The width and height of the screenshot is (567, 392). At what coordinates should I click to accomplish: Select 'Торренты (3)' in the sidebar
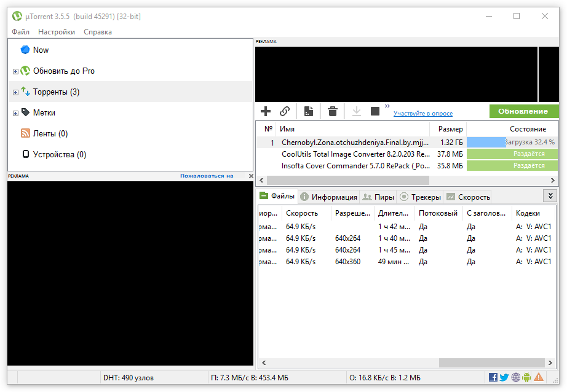tap(56, 92)
